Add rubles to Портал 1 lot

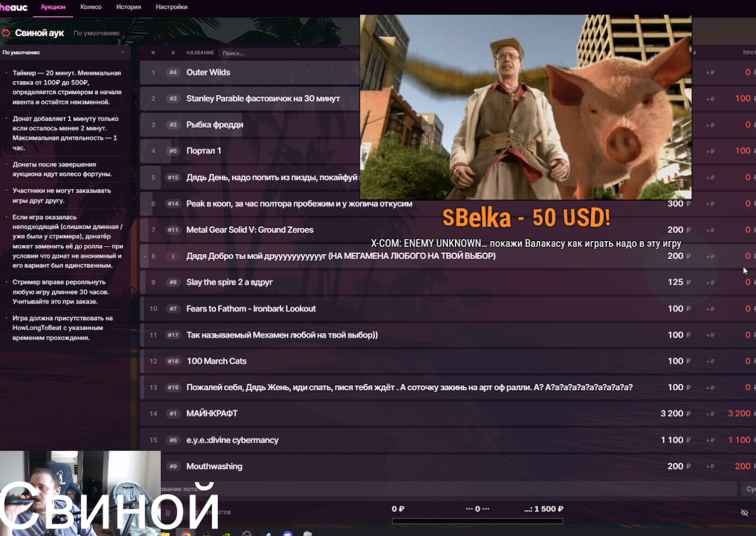710,151
